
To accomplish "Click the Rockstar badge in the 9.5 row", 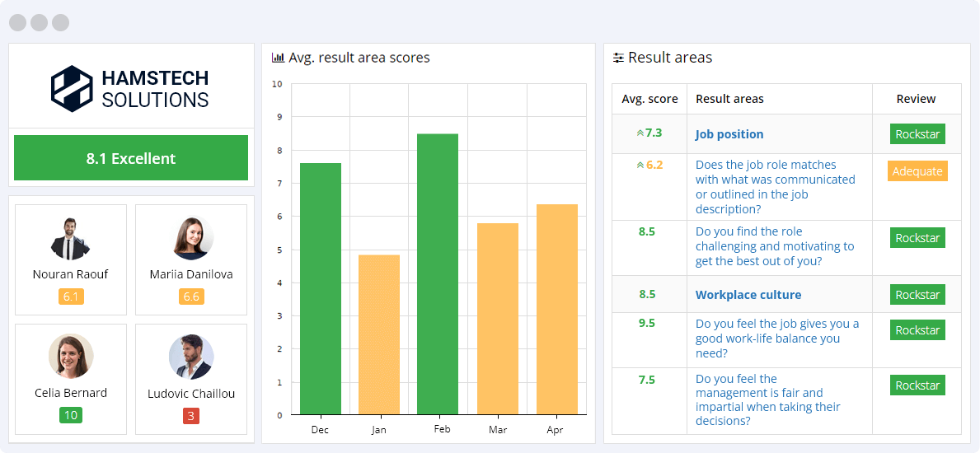I will point(917,330).
